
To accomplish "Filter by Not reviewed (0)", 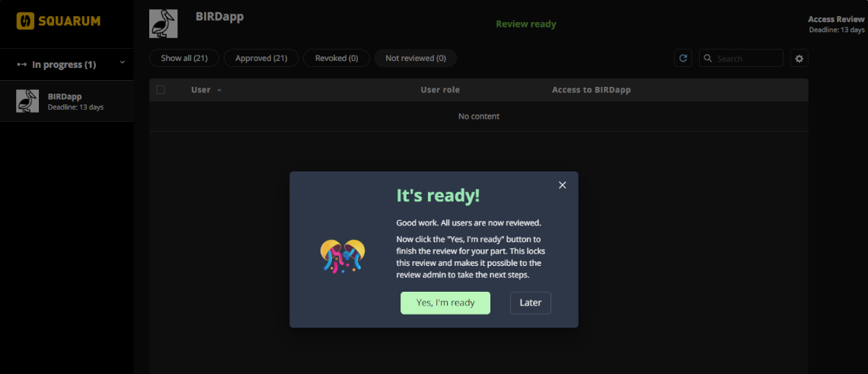I will point(416,58).
